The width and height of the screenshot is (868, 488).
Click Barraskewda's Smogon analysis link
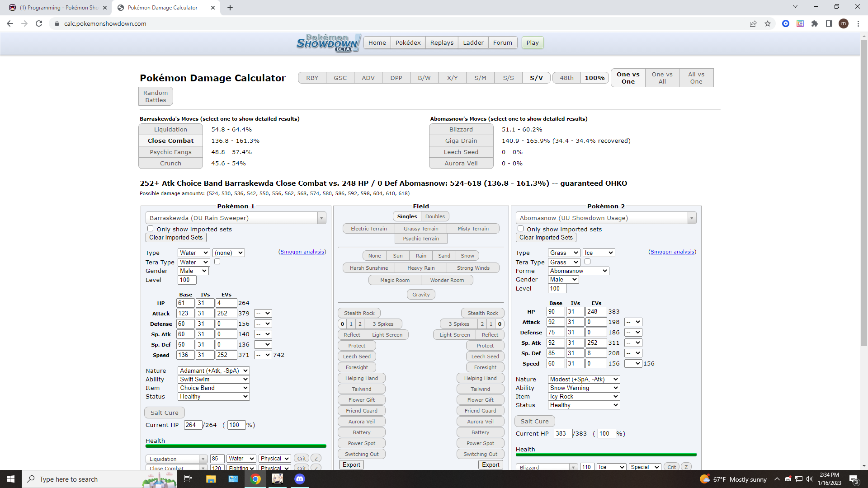[x=302, y=252]
